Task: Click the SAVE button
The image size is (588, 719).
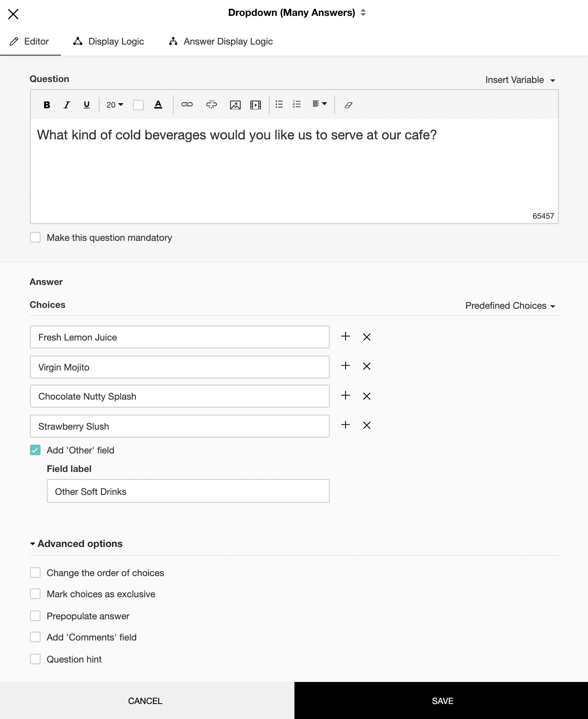Action: [x=441, y=700]
